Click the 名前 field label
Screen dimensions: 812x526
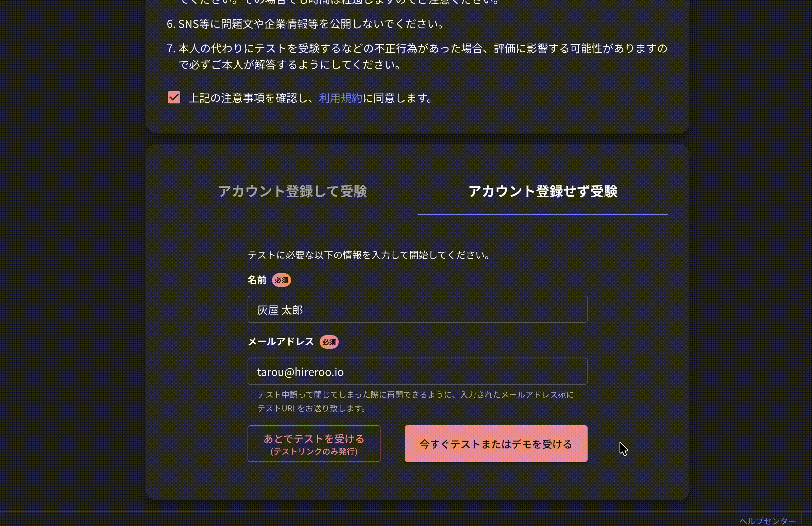click(x=257, y=280)
